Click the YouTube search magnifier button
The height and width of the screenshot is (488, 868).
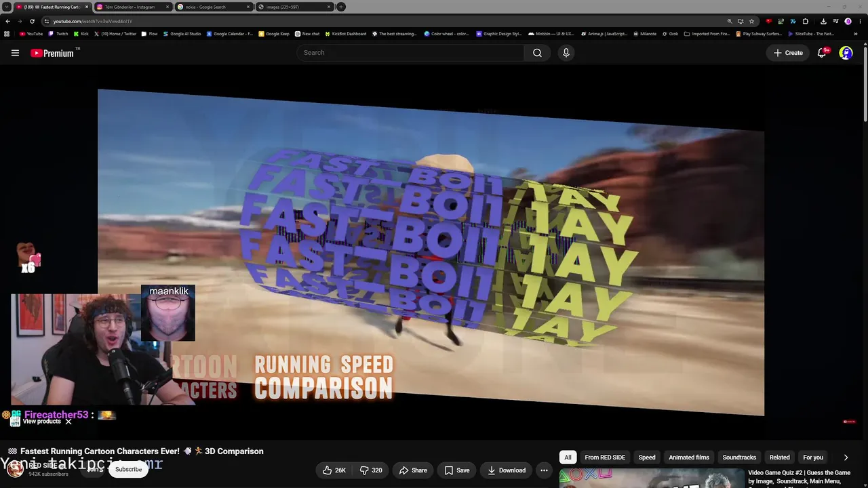537,53
